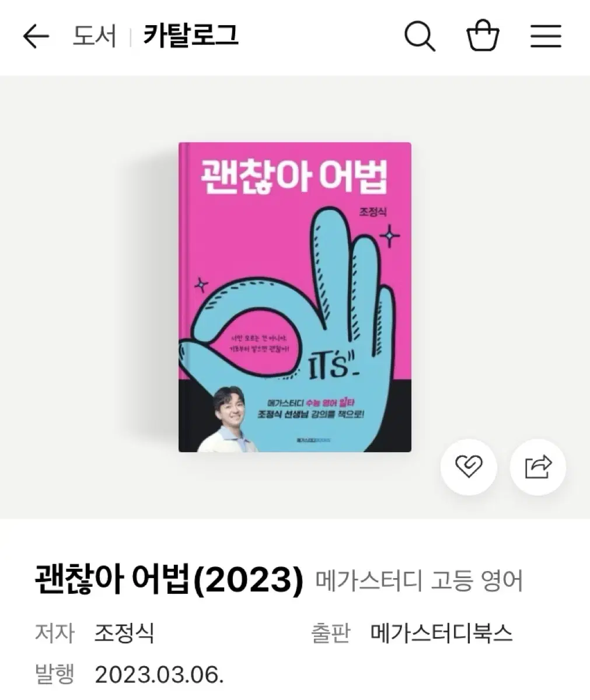The width and height of the screenshot is (590, 700).
Task: Open the hamburger menu
Action: 546,37
